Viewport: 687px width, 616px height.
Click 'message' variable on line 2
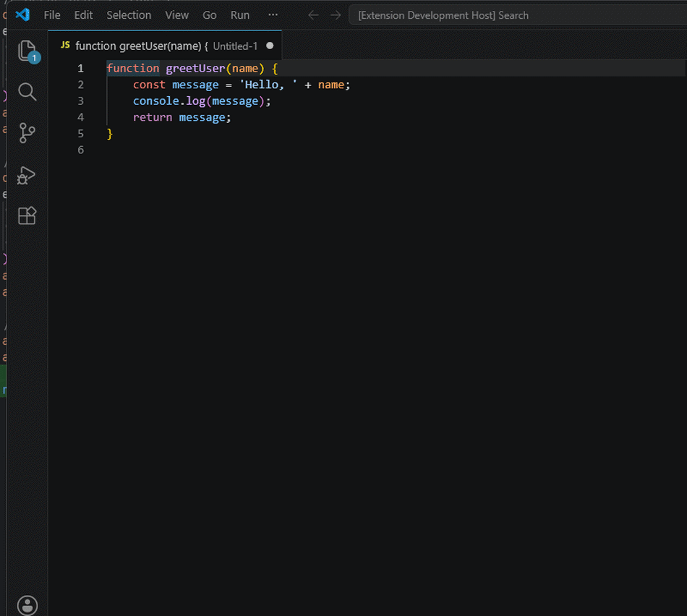(195, 85)
